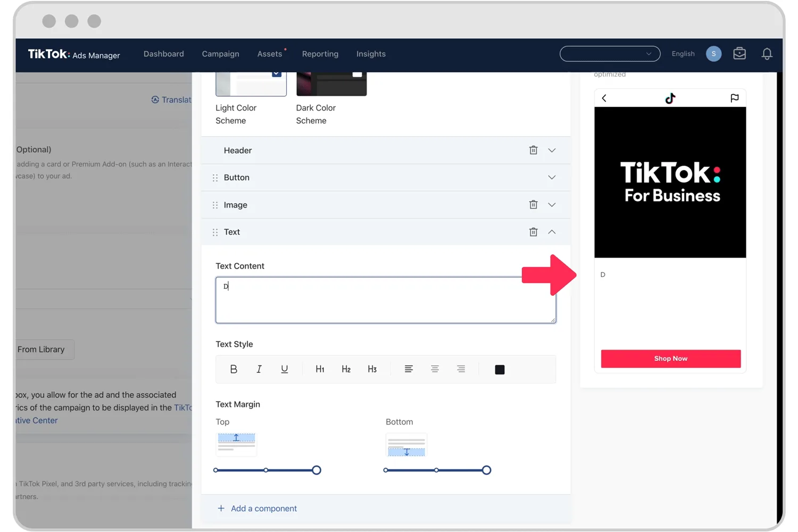Click Add a component

[x=257, y=509]
